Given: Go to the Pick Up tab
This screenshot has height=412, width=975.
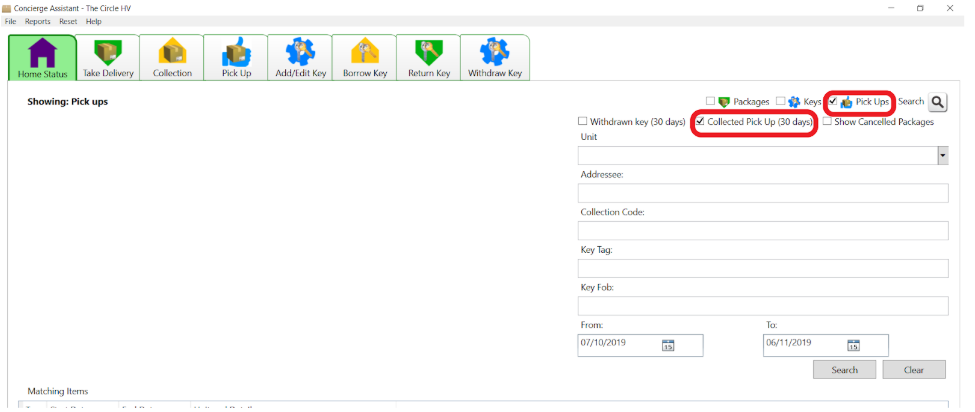Looking at the screenshot, I should [236, 58].
